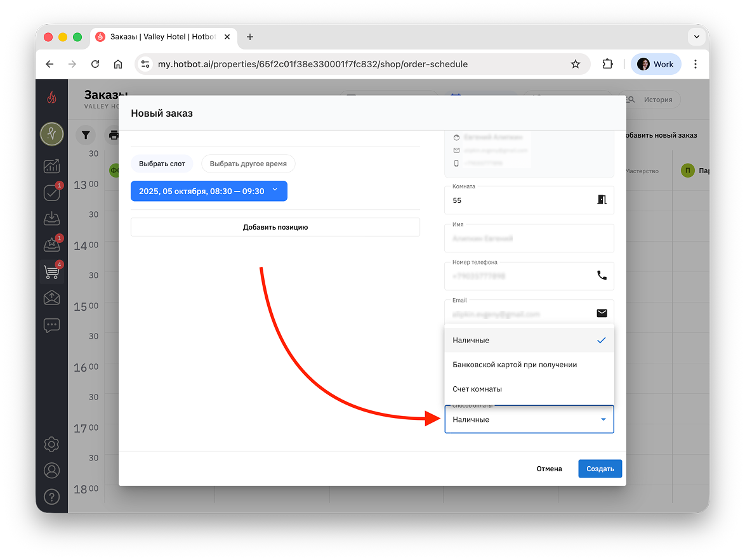The height and width of the screenshot is (560, 745).
Task: Open the inbox download tray icon
Action: tap(52, 219)
